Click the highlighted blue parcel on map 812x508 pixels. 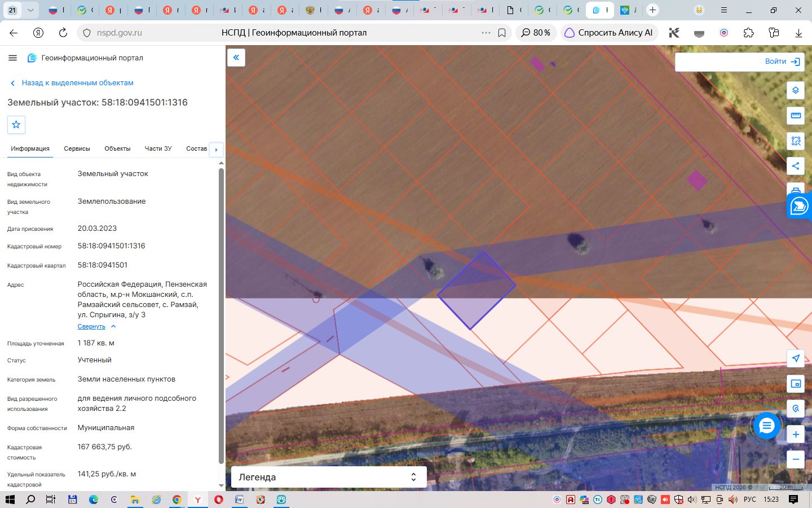(x=476, y=290)
